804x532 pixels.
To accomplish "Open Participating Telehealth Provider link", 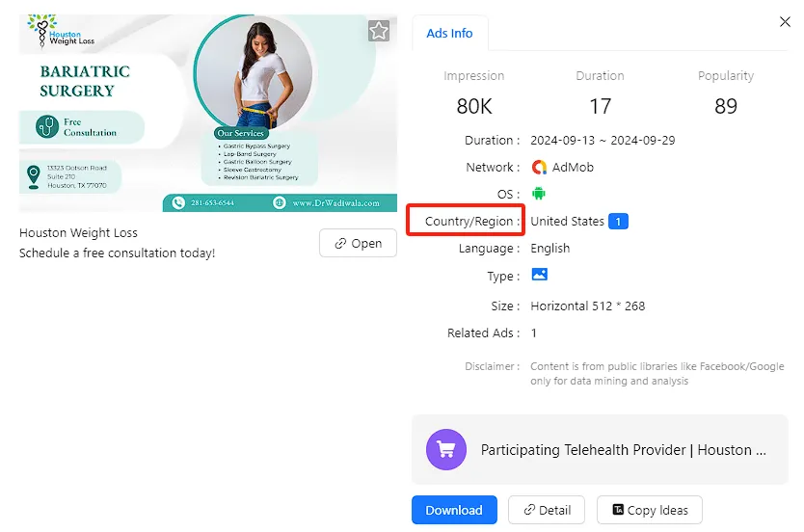I will pos(623,449).
